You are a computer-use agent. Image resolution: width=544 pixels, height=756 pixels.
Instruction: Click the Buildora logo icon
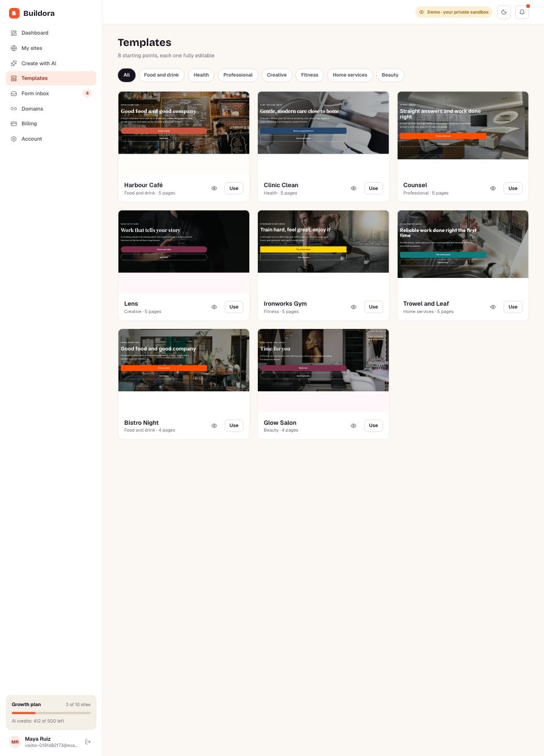(x=14, y=13)
